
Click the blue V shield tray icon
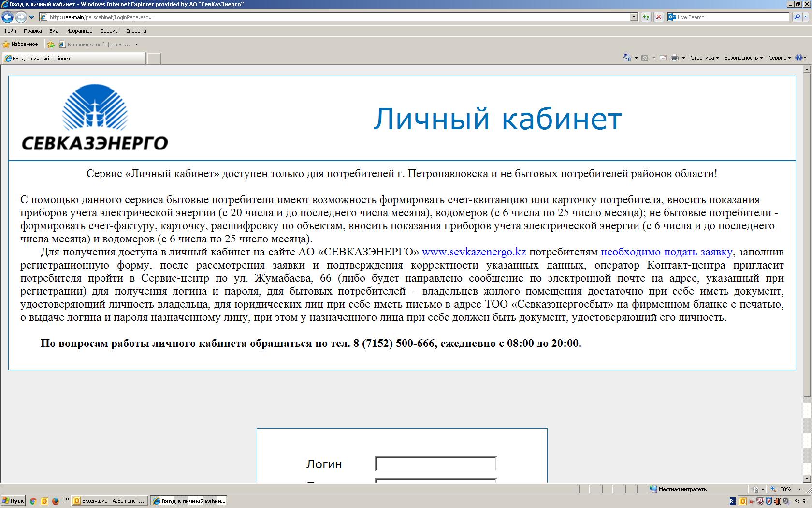coord(769,501)
